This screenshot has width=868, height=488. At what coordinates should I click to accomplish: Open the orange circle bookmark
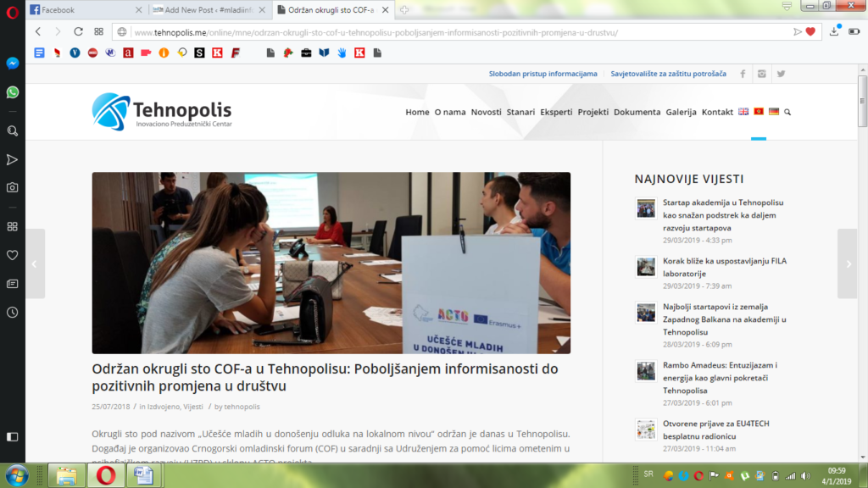(164, 53)
